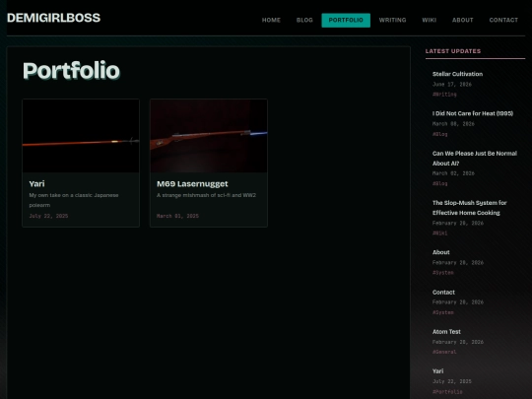Click the #Blog tag under the AI post
This screenshot has height=399, width=532.
tap(439, 183)
